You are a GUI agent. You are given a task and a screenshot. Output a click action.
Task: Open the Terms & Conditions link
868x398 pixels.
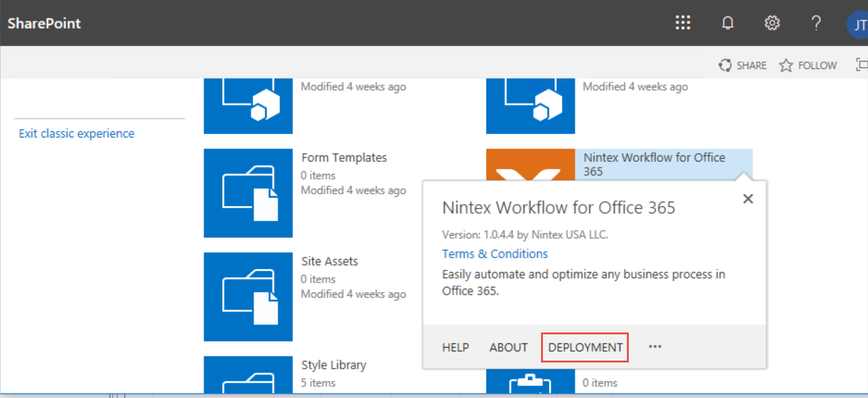point(495,254)
